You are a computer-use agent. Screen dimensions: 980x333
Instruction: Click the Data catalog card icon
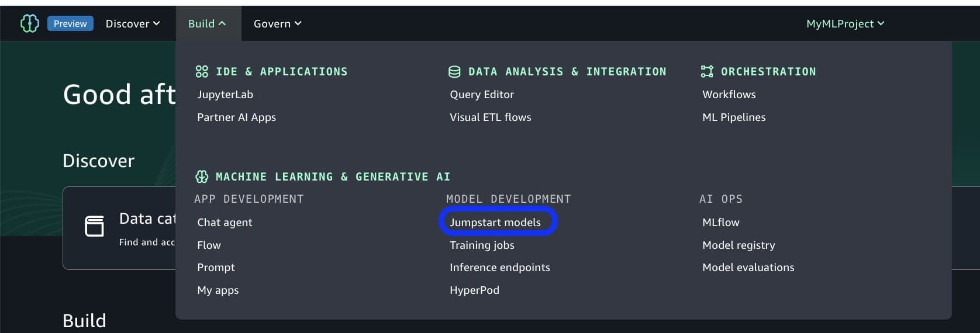click(94, 226)
